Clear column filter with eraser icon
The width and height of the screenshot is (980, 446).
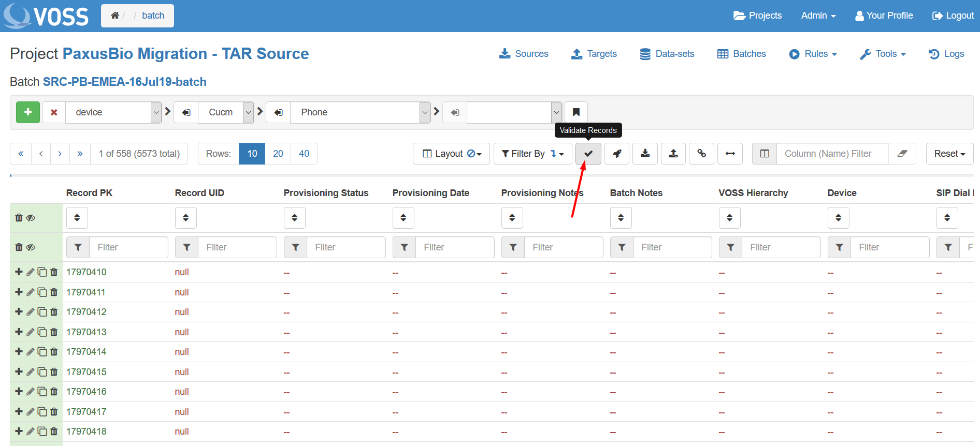[x=902, y=154]
